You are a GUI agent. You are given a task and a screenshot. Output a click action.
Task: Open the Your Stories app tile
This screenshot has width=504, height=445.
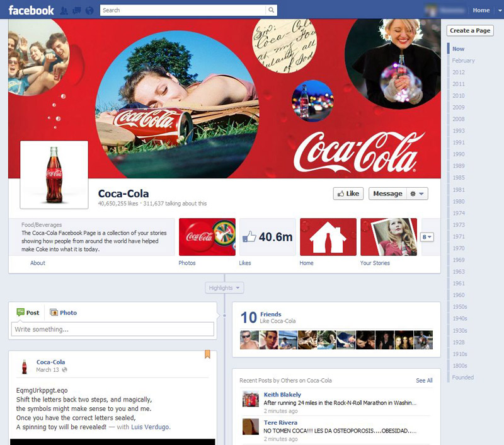389,237
